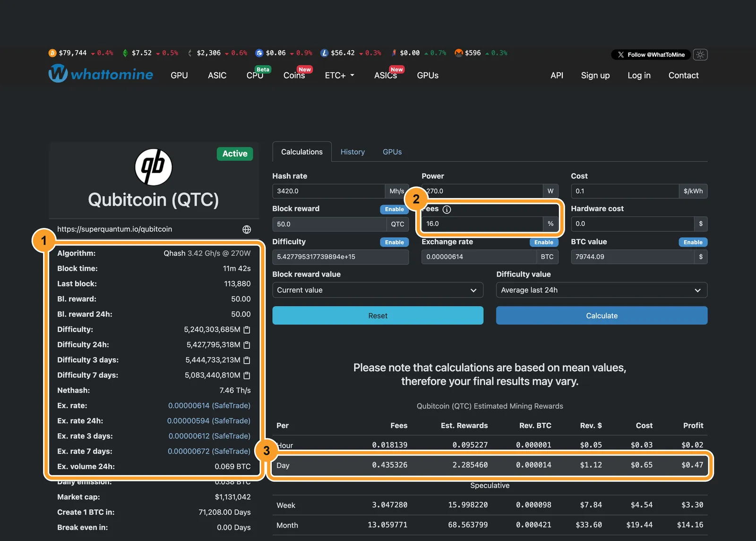This screenshot has height=541, width=756.
Task: Copy the Difficulty 24h value
Action: click(x=247, y=345)
